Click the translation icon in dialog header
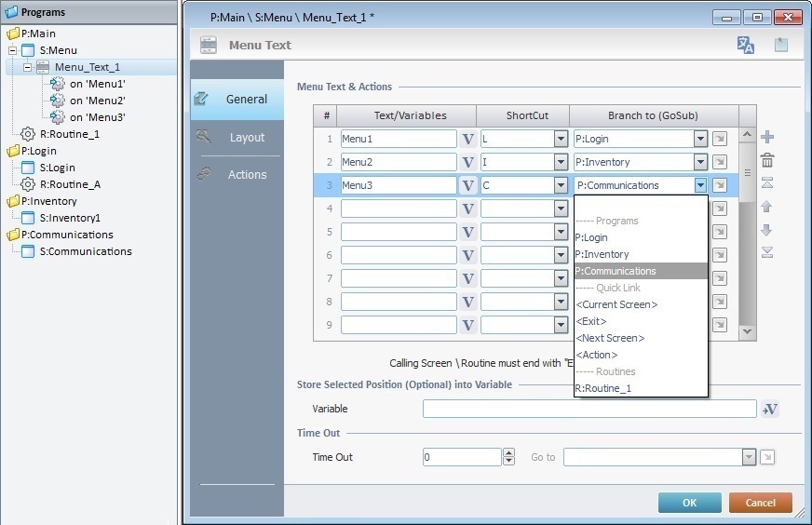 click(x=745, y=46)
